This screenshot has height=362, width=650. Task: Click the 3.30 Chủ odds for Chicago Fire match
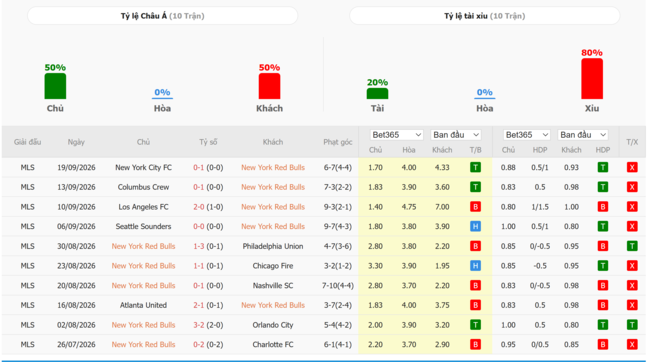375,266
